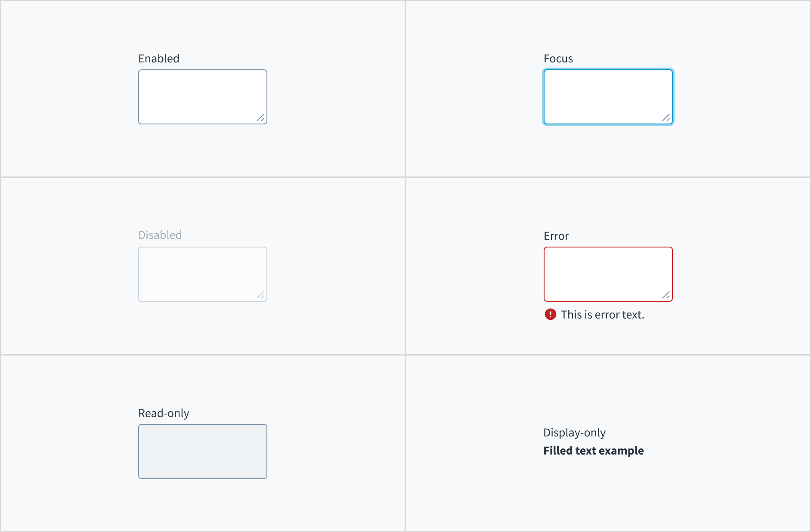Click the resize handle of the Enabled textarea
This screenshot has height=532, width=811.
(261, 118)
